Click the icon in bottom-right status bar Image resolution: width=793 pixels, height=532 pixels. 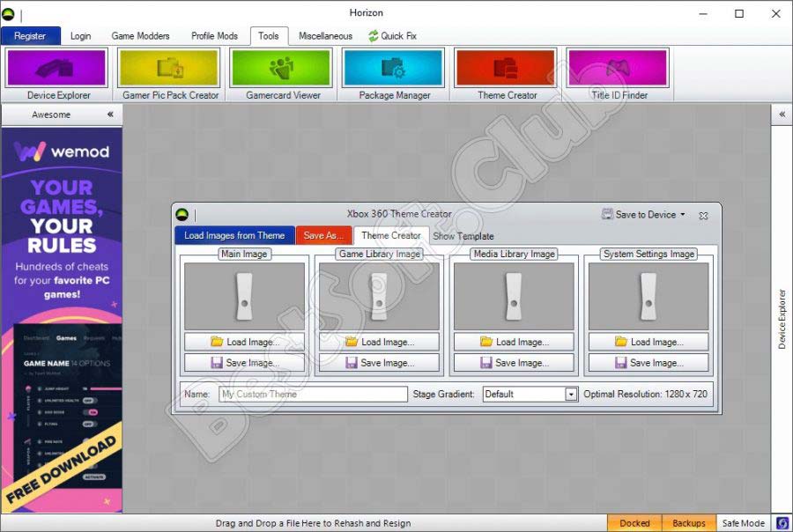click(x=781, y=523)
